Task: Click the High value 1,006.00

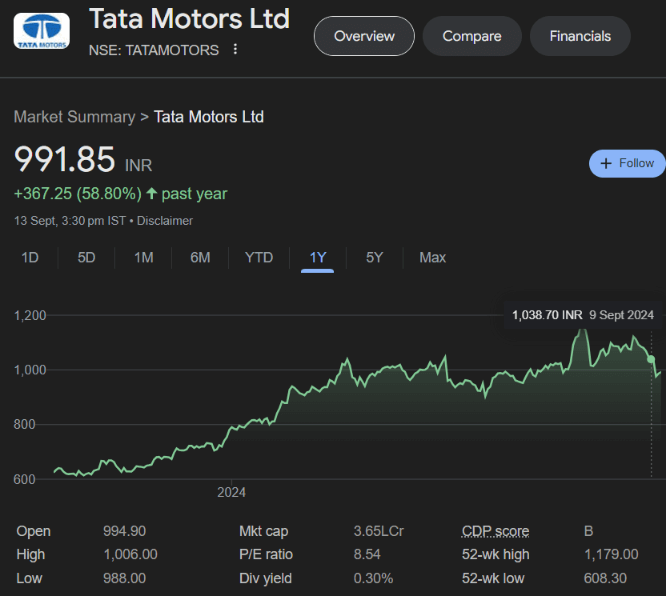Action: point(130,554)
